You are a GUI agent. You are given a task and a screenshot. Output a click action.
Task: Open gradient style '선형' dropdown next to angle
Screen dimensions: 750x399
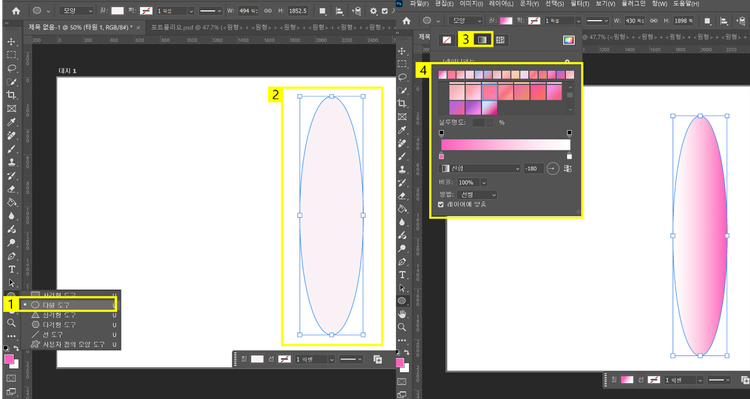(480, 168)
